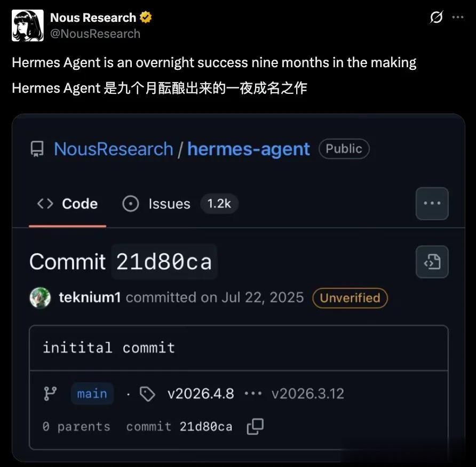Click the browse files code icon
The width and height of the screenshot is (476, 467).
point(432,262)
